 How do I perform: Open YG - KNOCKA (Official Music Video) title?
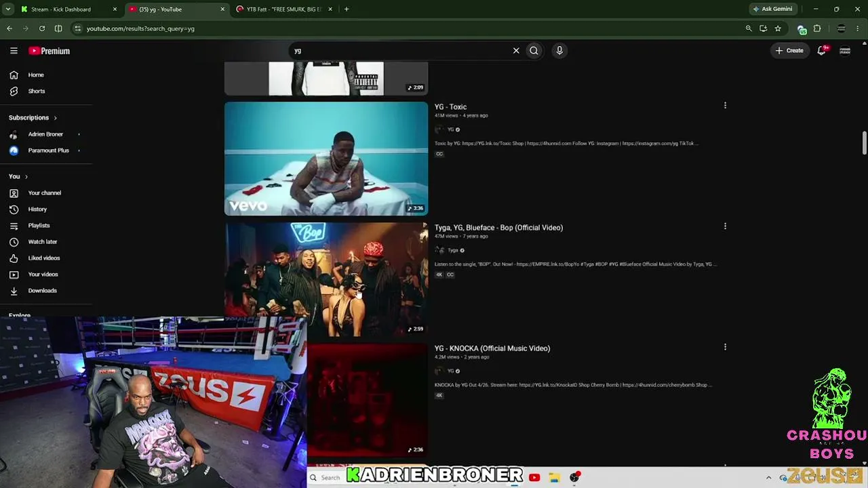click(492, 348)
